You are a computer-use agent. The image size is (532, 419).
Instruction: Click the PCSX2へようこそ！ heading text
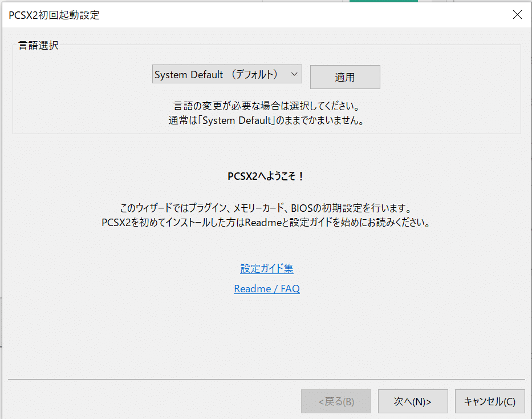(x=266, y=176)
